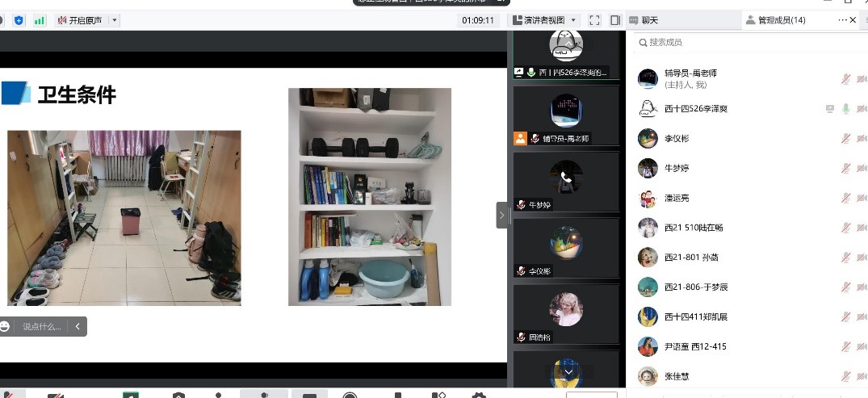This screenshot has width=868, height=398.
Task: Select video tile of 辅导员-禹老师
Action: (566, 115)
